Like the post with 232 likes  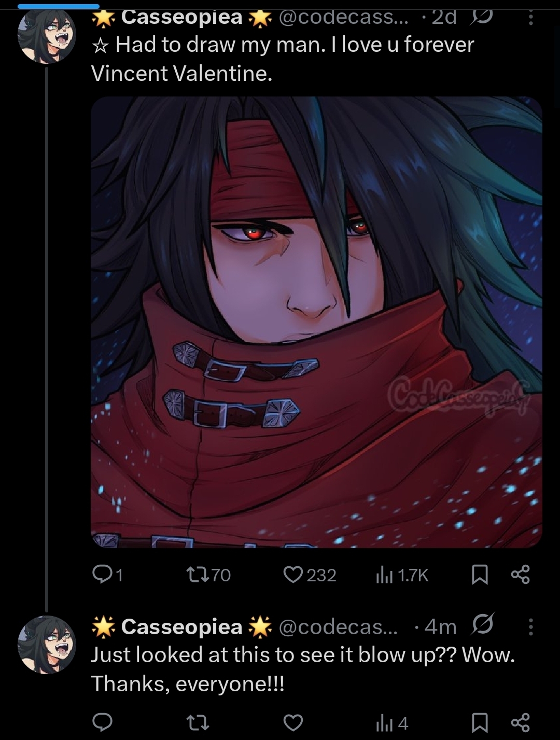click(x=310, y=575)
